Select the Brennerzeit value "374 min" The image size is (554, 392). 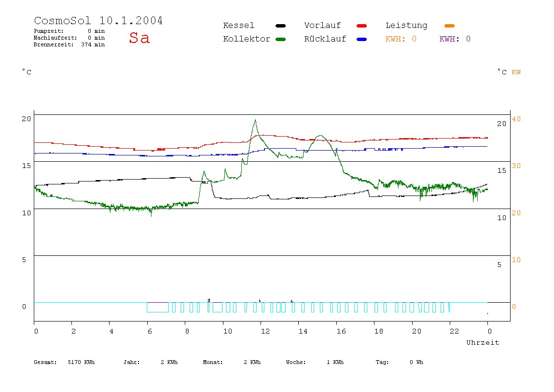(x=93, y=44)
